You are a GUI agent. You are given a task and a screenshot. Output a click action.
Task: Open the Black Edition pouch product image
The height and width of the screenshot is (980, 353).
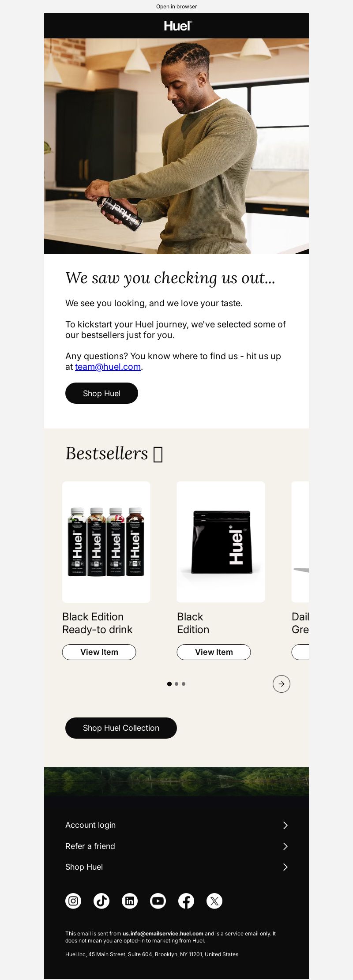(x=221, y=542)
